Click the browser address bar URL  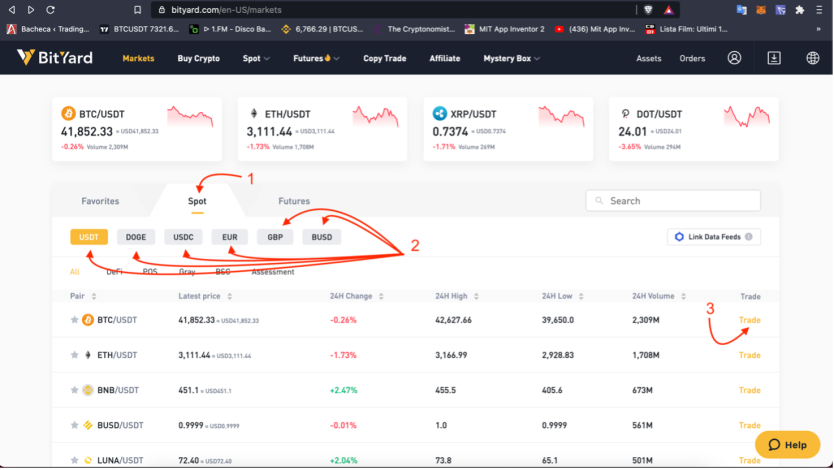click(226, 10)
